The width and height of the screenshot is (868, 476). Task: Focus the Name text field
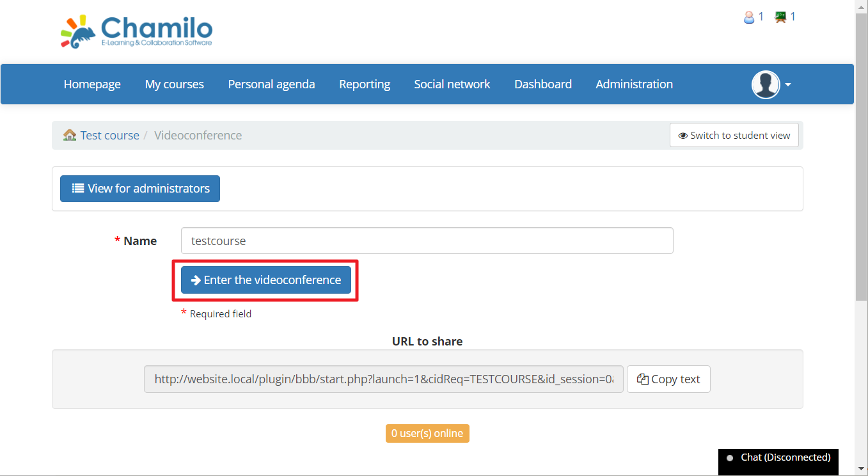[427, 241]
